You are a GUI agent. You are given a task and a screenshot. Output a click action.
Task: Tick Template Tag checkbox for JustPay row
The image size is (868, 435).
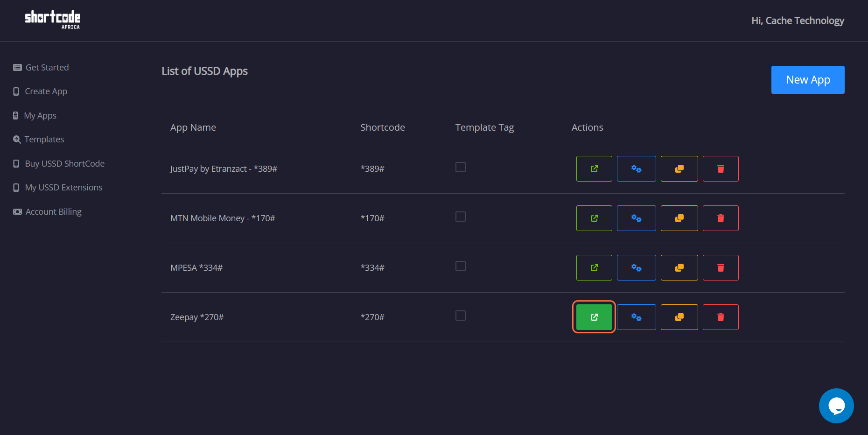pyautogui.click(x=461, y=167)
